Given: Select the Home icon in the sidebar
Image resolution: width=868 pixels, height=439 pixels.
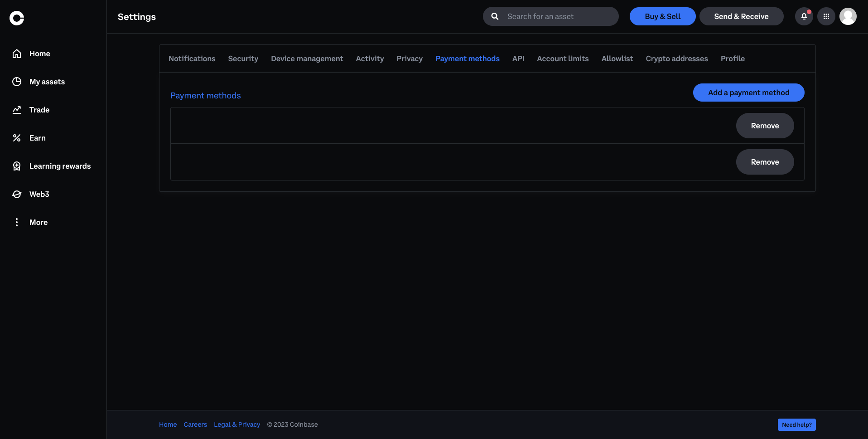Looking at the screenshot, I should (16, 54).
